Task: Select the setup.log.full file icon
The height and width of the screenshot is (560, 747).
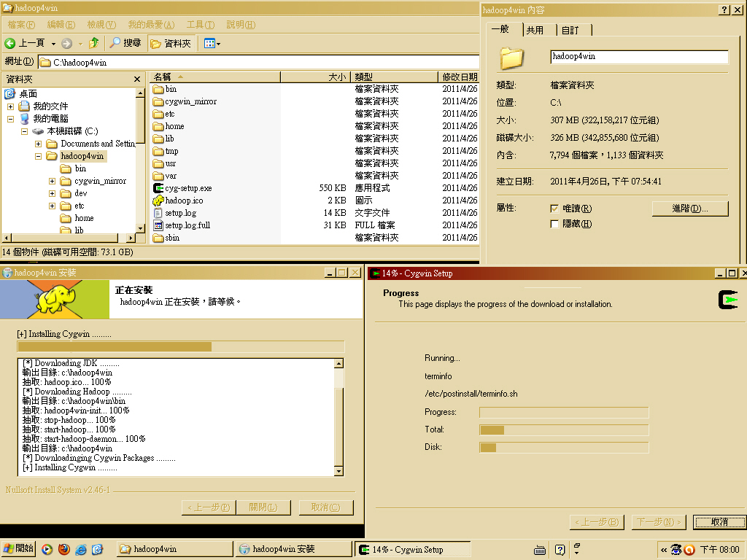Action: point(158,225)
